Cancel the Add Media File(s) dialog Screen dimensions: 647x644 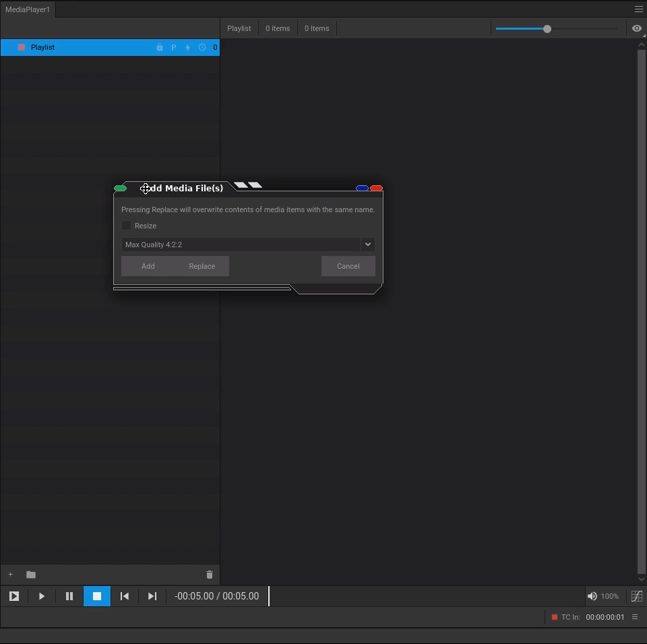pyautogui.click(x=348, y=266)
